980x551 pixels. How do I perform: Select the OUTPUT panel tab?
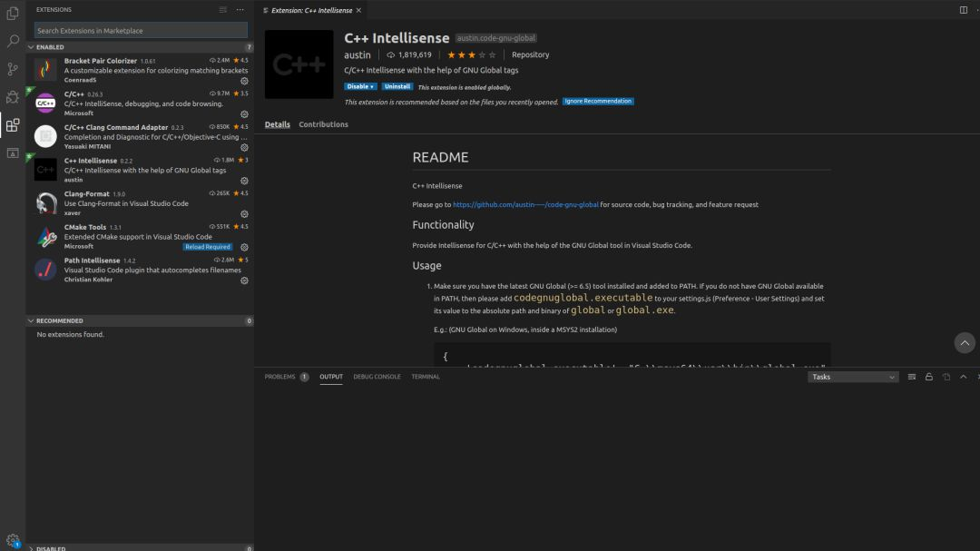click(x=331, y=377)
